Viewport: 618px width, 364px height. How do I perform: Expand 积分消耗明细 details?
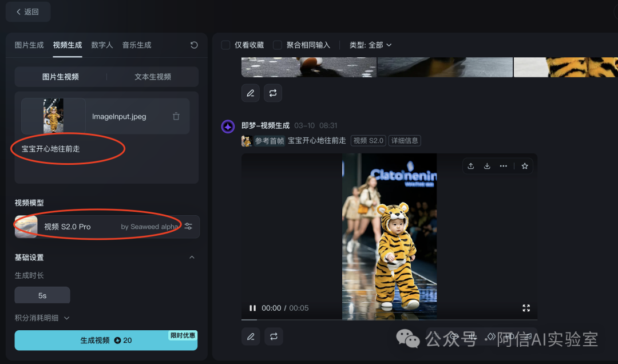tap(42, 318)
